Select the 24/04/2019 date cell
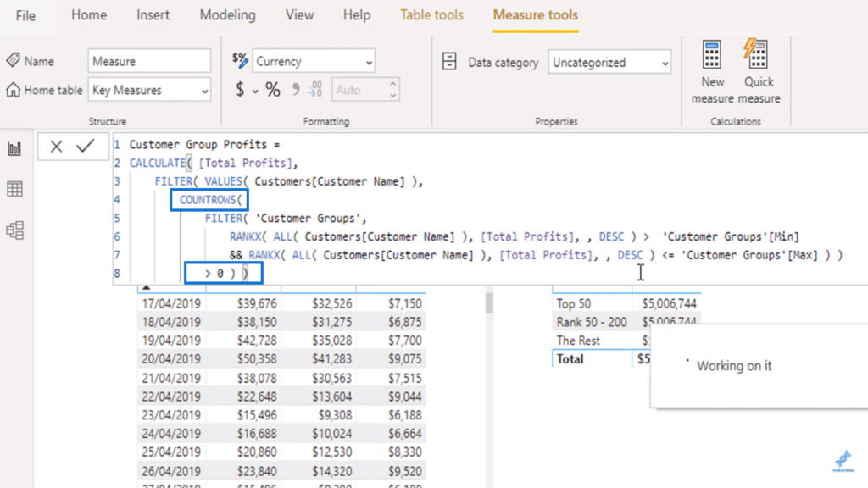 (x=171, y=433)
